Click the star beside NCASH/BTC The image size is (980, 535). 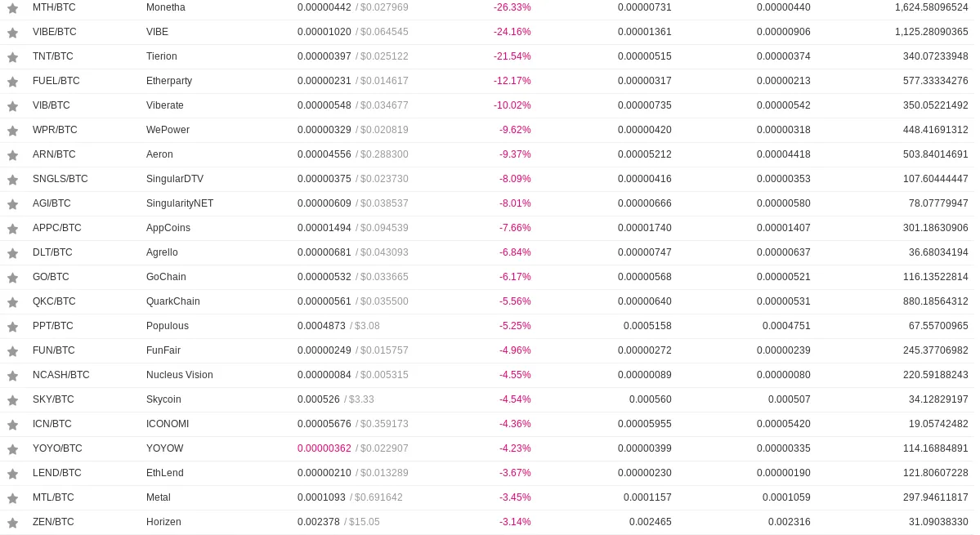[x=12, y=375]
